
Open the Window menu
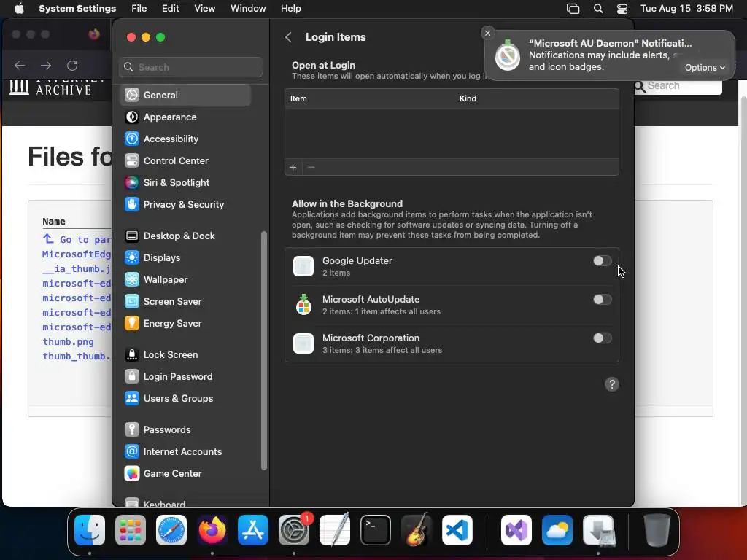pyautogui.click(x=248, y=9)
